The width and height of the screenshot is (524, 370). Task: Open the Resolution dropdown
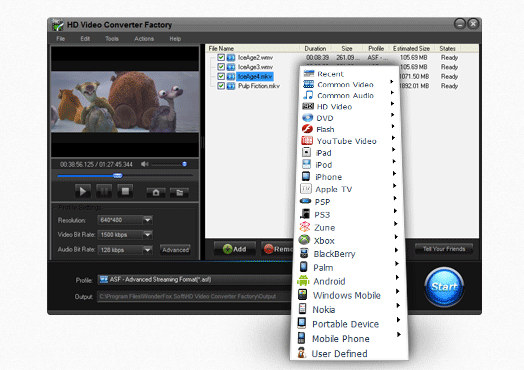point(147,220)
